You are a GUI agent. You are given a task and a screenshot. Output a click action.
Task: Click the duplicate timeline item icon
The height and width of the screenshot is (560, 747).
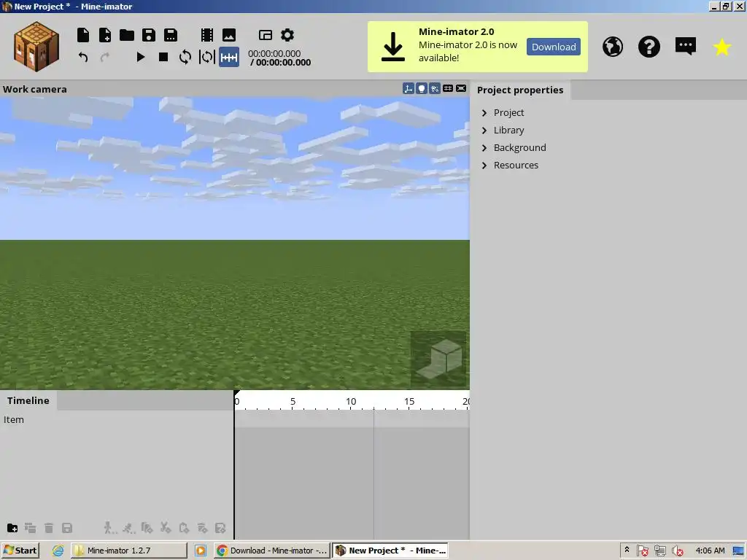pyautogui.click(x=30, y=528)
